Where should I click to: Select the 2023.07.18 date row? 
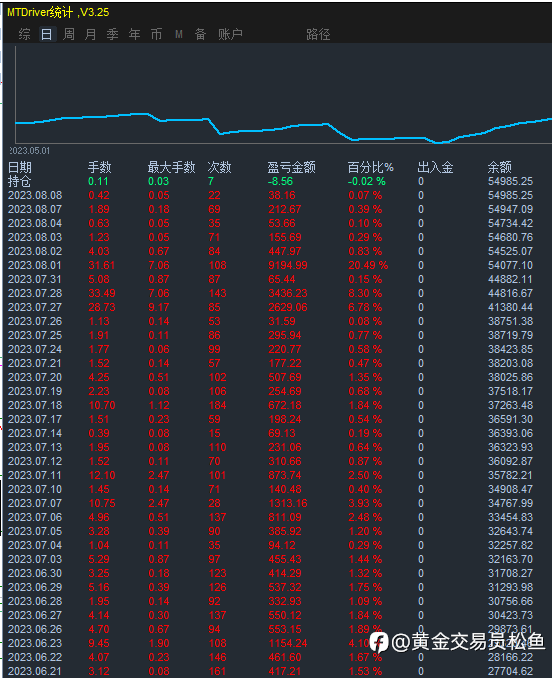pyautogui.click(x=35, y=405)
